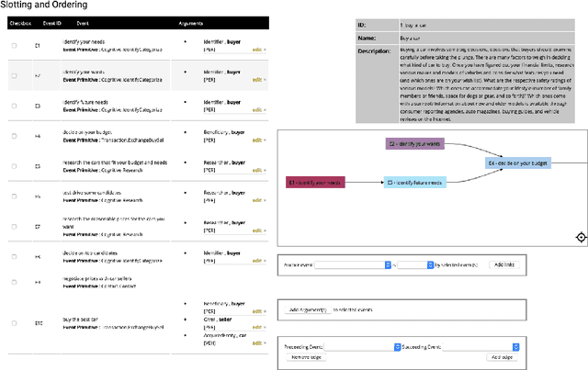The width and height of the screenshot is (588, 370).
Task: Click the Remove edge button
Action: click(306, 357)
